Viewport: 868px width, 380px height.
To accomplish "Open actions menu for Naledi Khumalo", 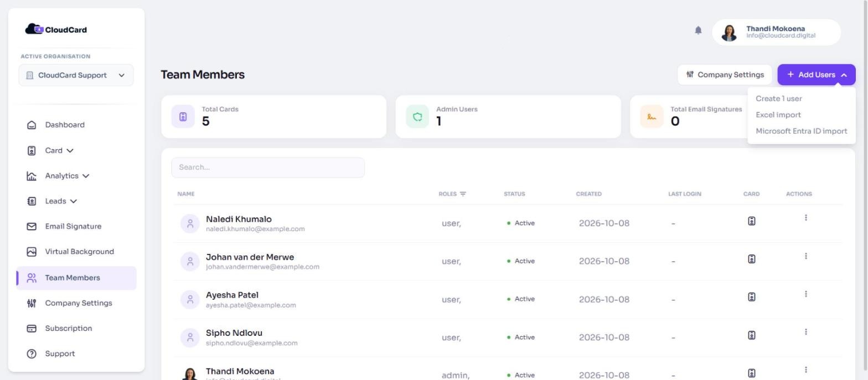I will tap(805, 218).
